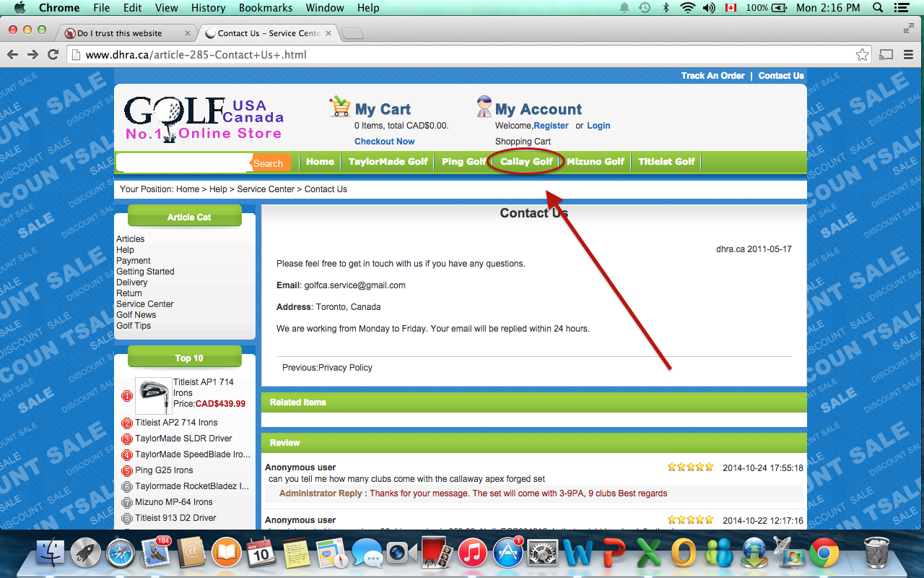Click the address bar URL field
The width and height of the screenshot is (924, 578).
462,55
